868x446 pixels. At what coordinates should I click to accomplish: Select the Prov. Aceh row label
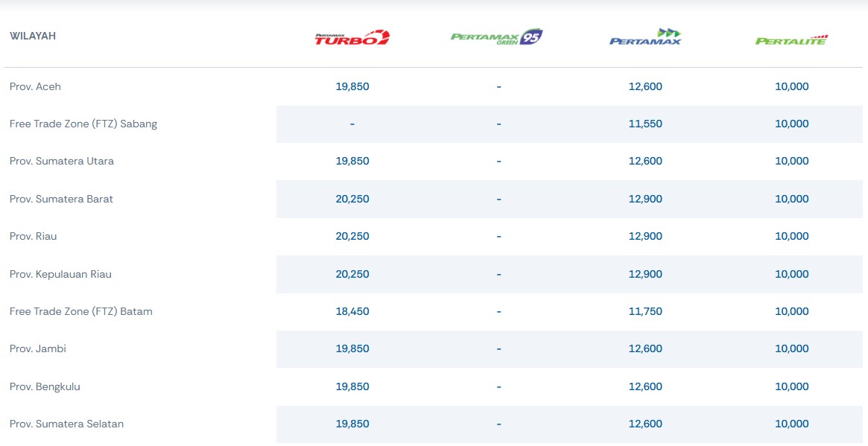[35, 86]
